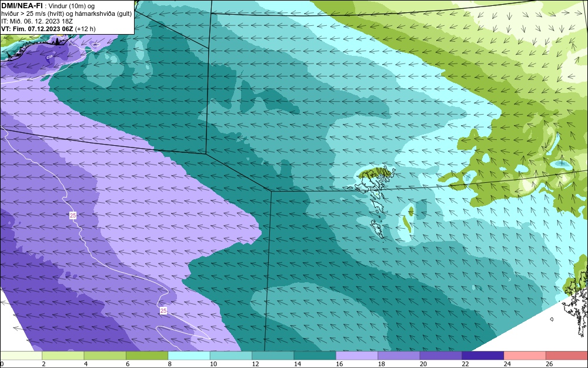Select the 20–22 m/s violet legend swatch
The image size is (588, 368).
tap(441, 356)
